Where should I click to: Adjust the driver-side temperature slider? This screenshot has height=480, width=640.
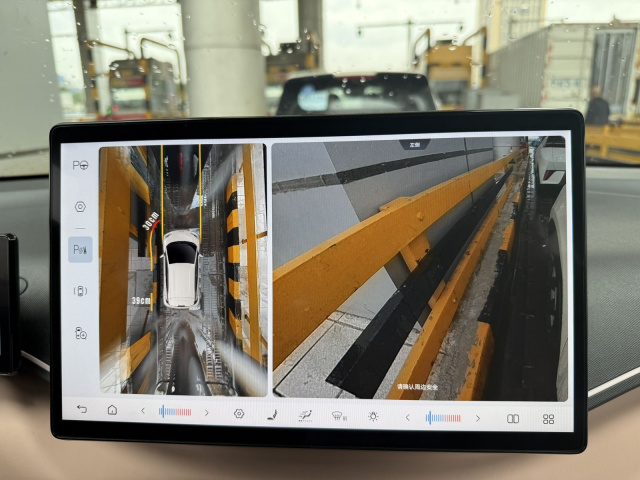coord(175,412)
